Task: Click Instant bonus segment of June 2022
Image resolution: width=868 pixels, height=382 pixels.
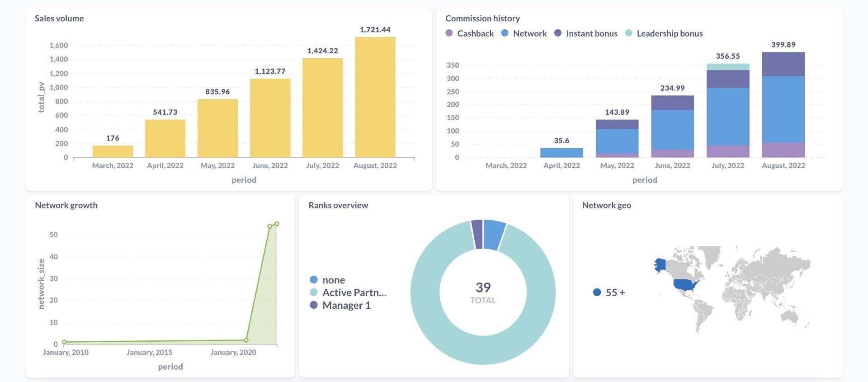Action: (672, 103)
